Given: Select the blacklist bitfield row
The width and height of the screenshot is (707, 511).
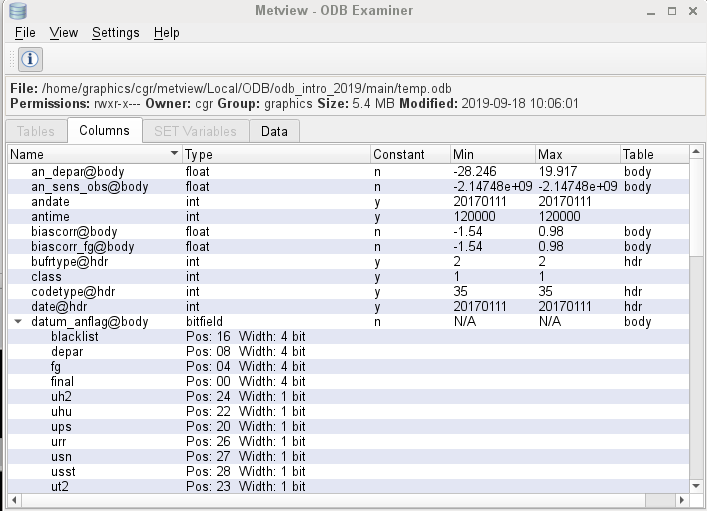Looking at the screenshot, I should click(348, 336).
